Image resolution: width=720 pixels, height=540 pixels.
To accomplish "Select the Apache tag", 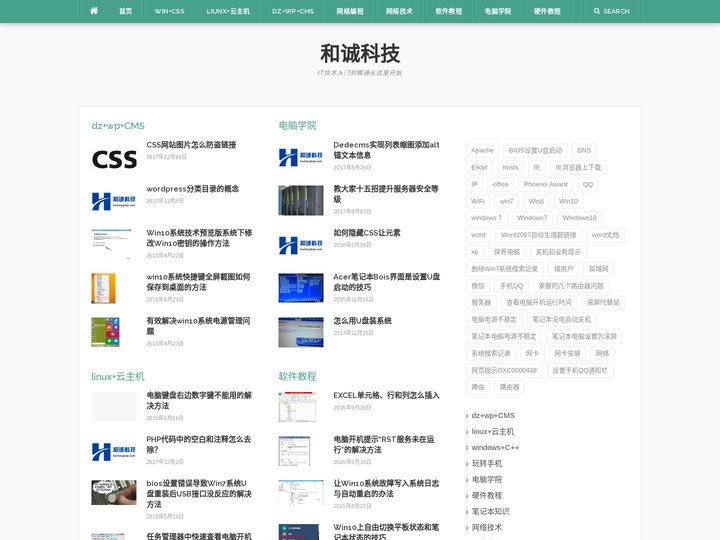I will [482, 150].
